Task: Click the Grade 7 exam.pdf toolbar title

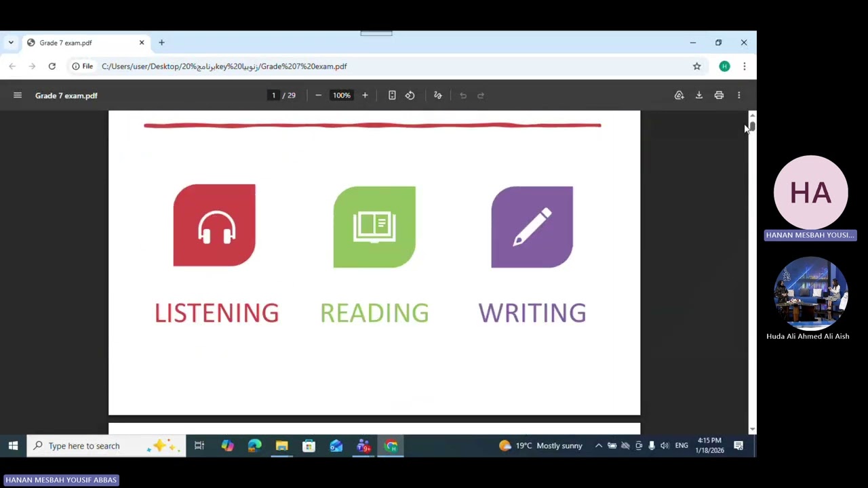Action: [x=66, y=96]
